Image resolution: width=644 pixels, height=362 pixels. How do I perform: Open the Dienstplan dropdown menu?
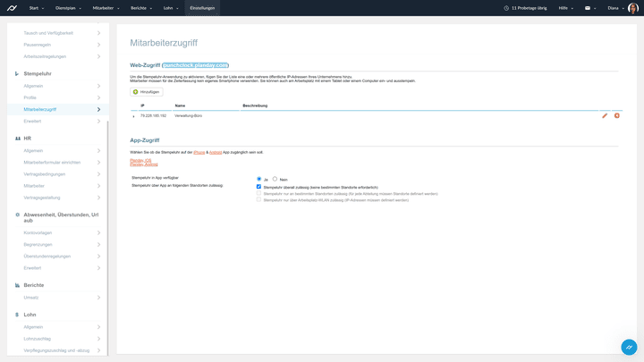pos(69,7)
